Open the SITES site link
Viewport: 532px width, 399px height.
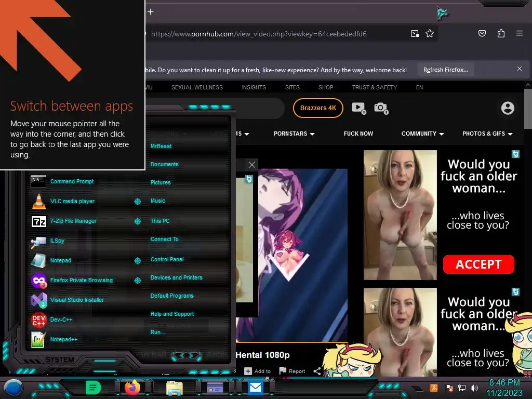(292, 87)
